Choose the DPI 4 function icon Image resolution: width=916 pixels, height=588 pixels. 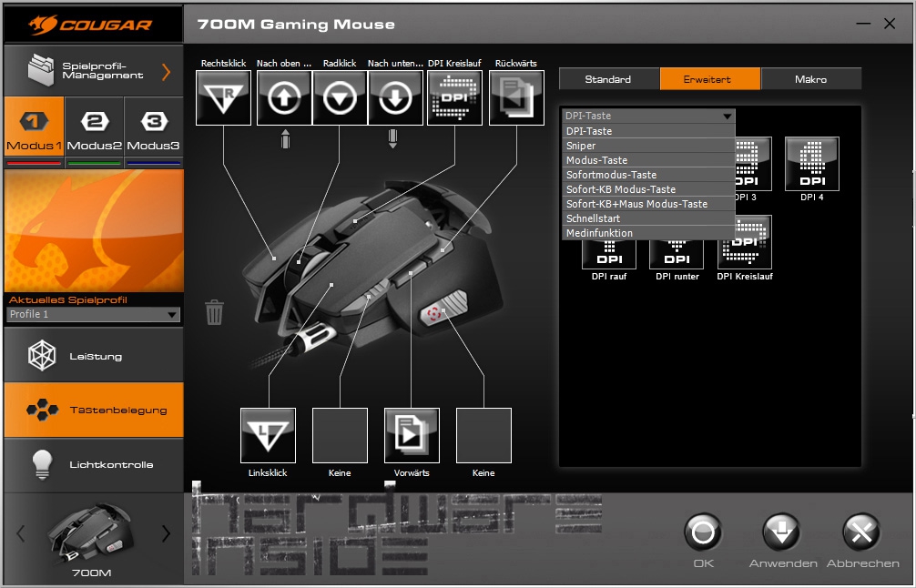[811, 164]
